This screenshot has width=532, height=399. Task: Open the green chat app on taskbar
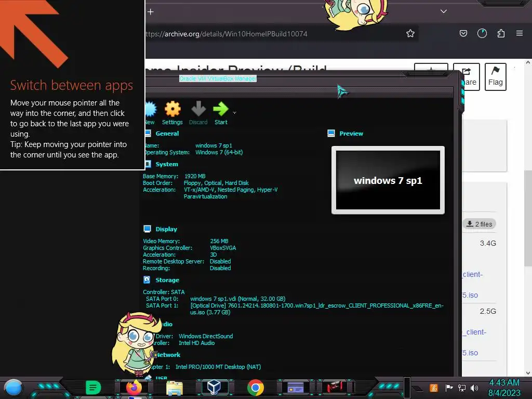click(94, 388)
